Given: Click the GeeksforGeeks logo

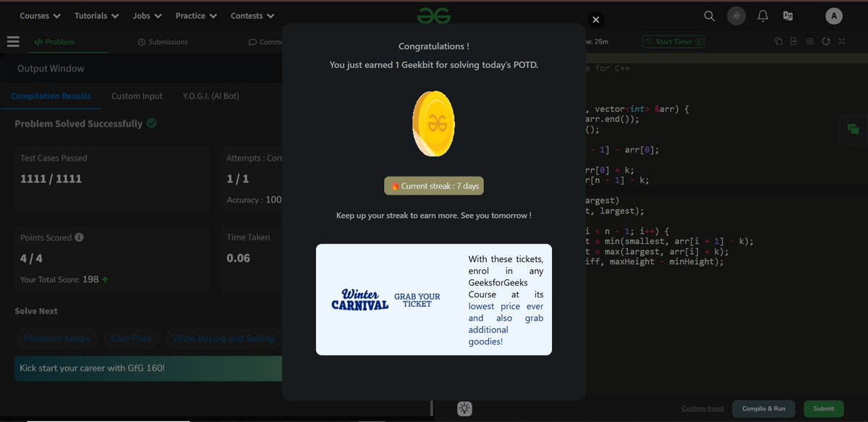Looking at the screenshot, I should 434,15.
